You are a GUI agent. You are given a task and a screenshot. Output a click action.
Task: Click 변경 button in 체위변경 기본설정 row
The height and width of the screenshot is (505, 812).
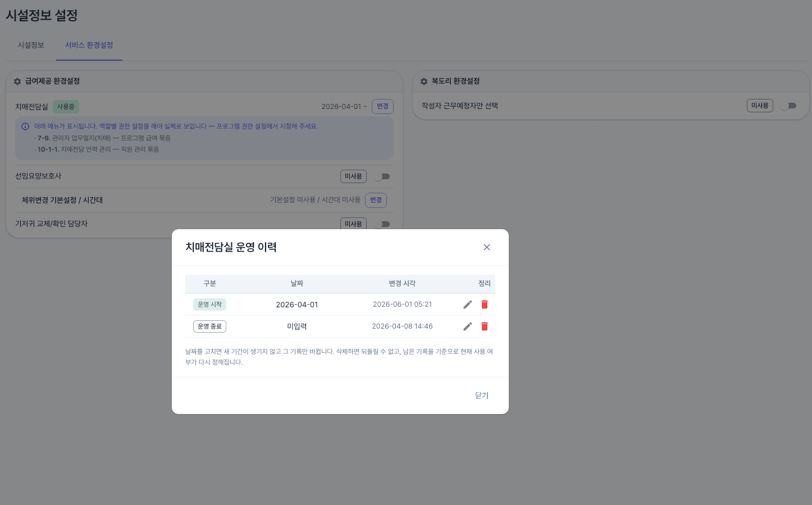(376, 200)
